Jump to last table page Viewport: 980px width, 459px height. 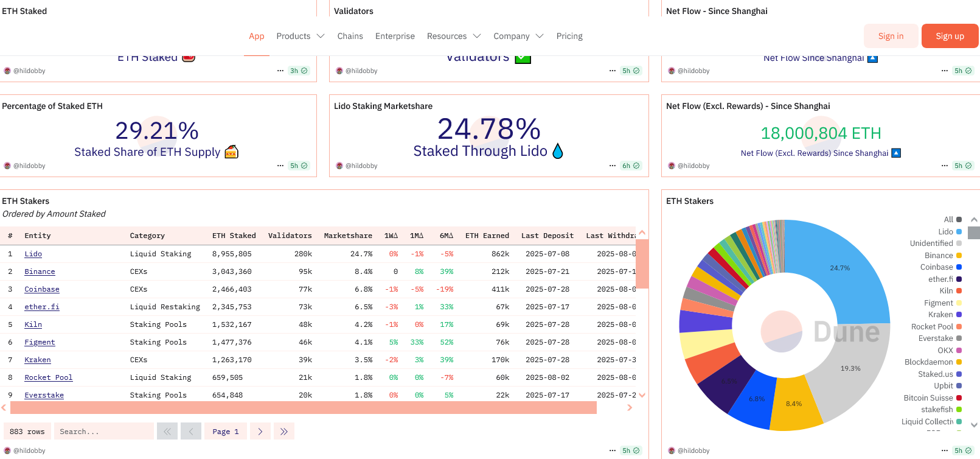pyautogui.click(x=284, y=431)
